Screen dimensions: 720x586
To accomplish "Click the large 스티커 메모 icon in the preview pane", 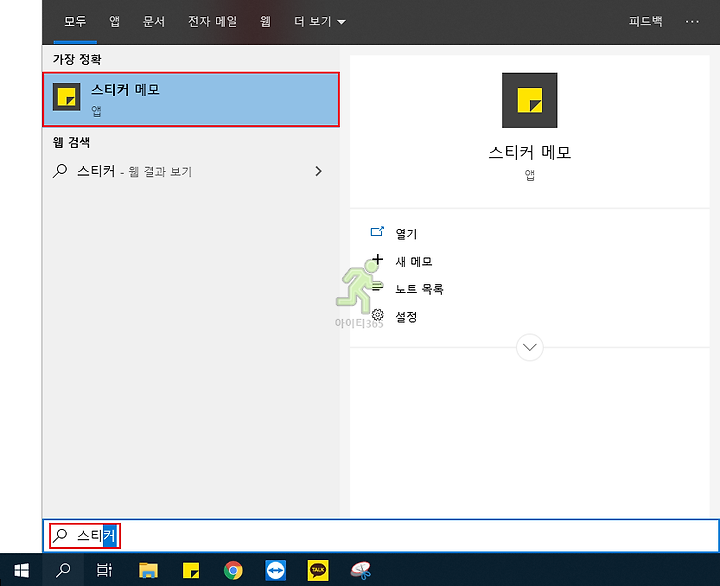I will (529, 100).
